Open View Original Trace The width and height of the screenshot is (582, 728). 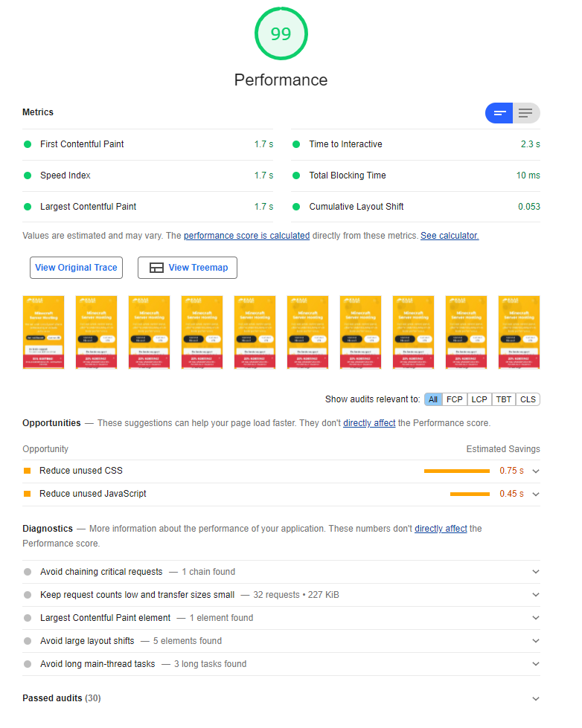click(76, 268)
